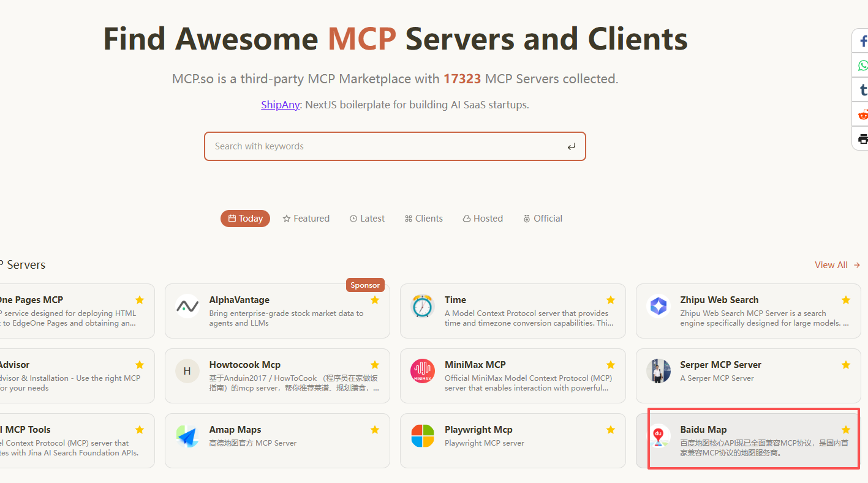
Task: Click the Zhipu Web Search logo icon
Action: pyautogui.click(x=659, y=306)
